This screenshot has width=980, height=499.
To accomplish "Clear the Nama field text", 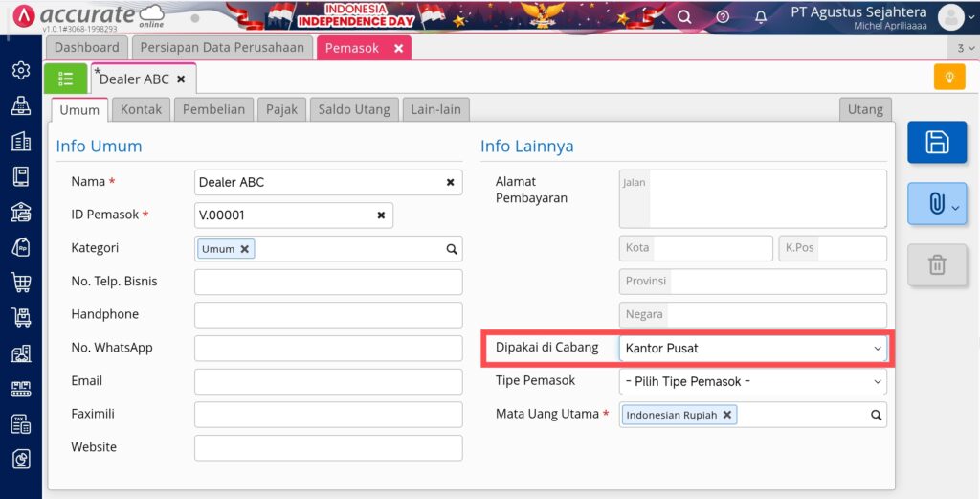I will 450,183.
